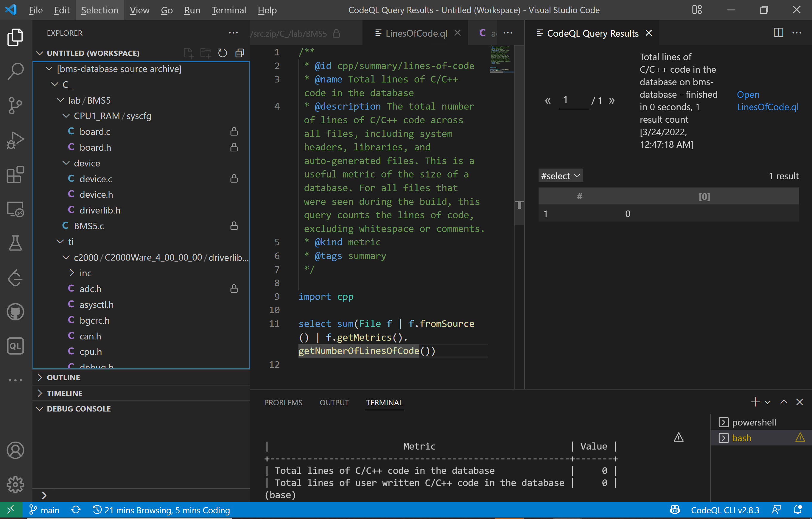The width and height of the screenshot is (812, 519).
Task: Open the Explorer view in activity bar
Action: [15, 36]
